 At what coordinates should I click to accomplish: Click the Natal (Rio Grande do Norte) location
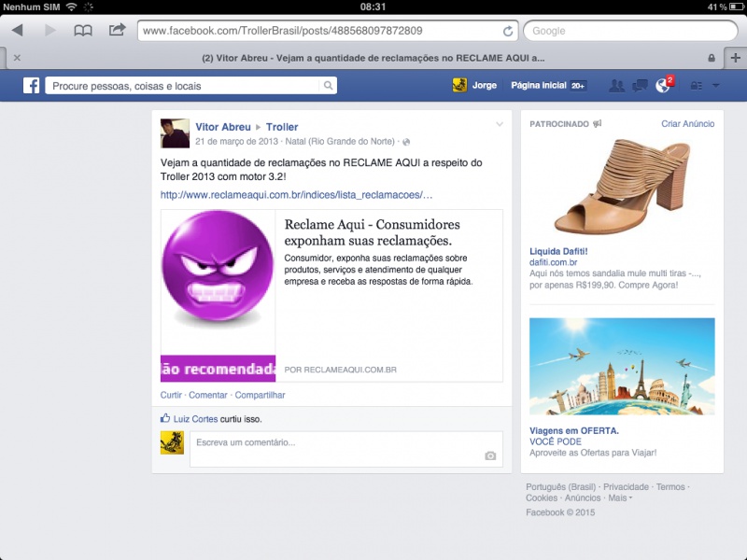coord(340,142)
